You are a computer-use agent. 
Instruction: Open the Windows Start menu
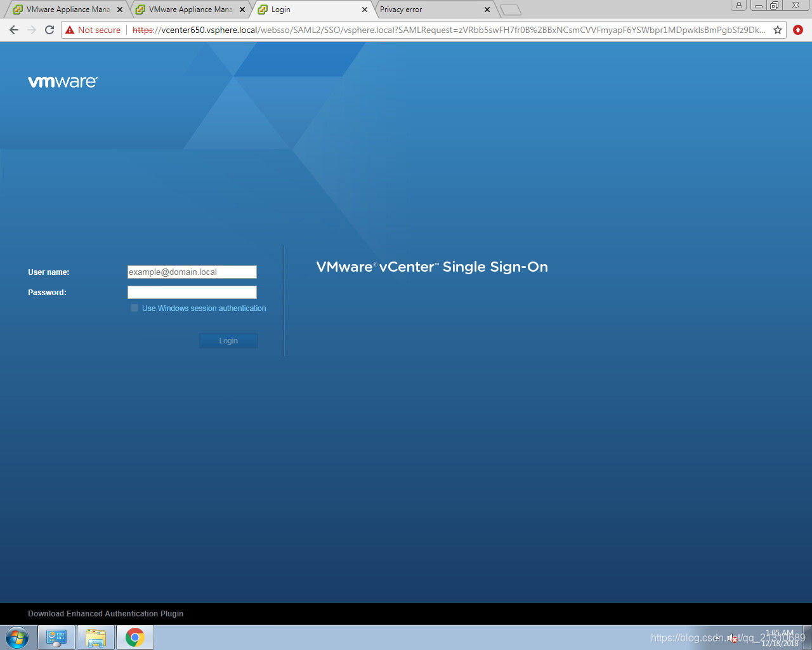(x=16, y=637)
